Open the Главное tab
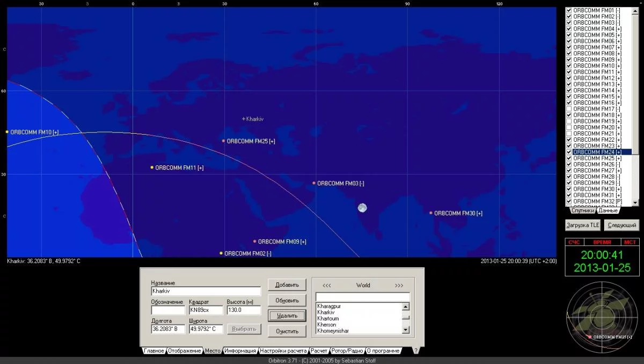The width and height of the screenshot is (644, 364). (154, 351)
